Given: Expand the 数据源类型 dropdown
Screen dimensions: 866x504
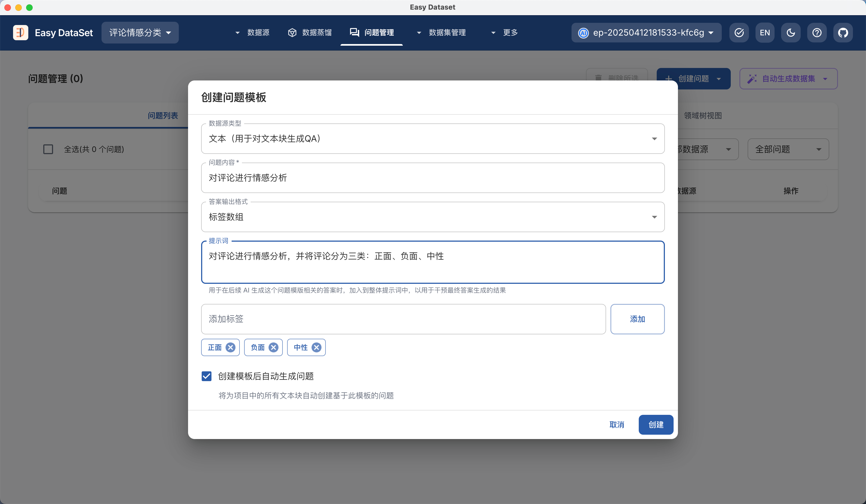Looking at the screenshot, I should (433, 139).
